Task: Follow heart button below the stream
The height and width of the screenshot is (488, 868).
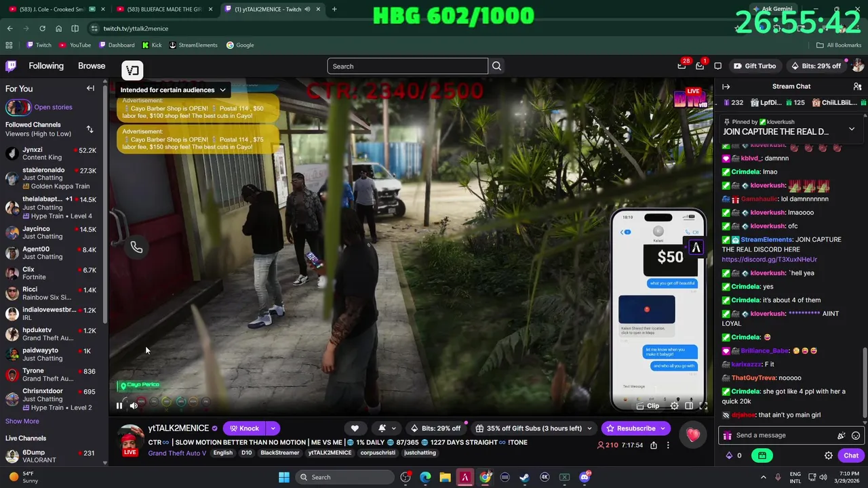Action: 355,428
